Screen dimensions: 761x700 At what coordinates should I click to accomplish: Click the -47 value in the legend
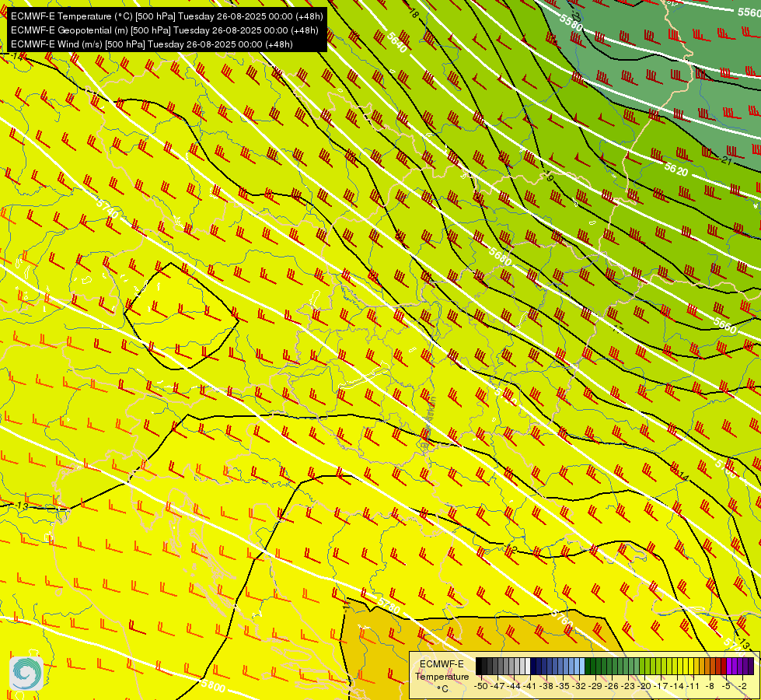pyautogui.click(x=497, y=686)
